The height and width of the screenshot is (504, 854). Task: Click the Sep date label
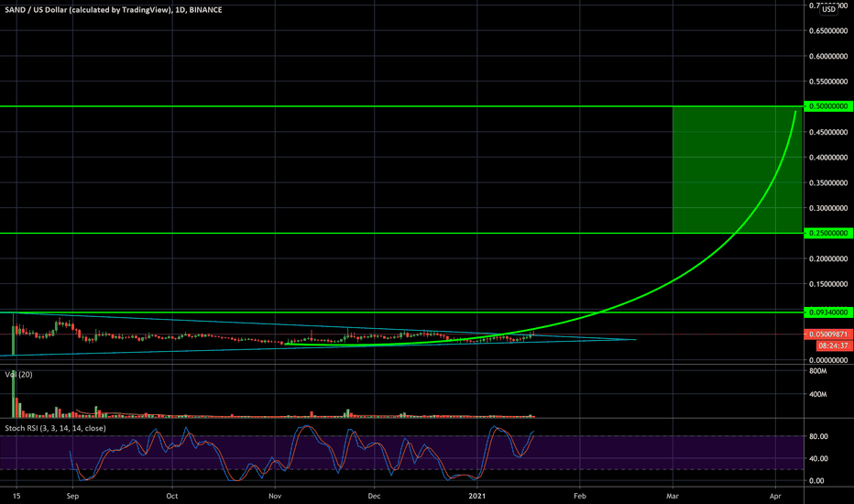[x=72, y=496]
